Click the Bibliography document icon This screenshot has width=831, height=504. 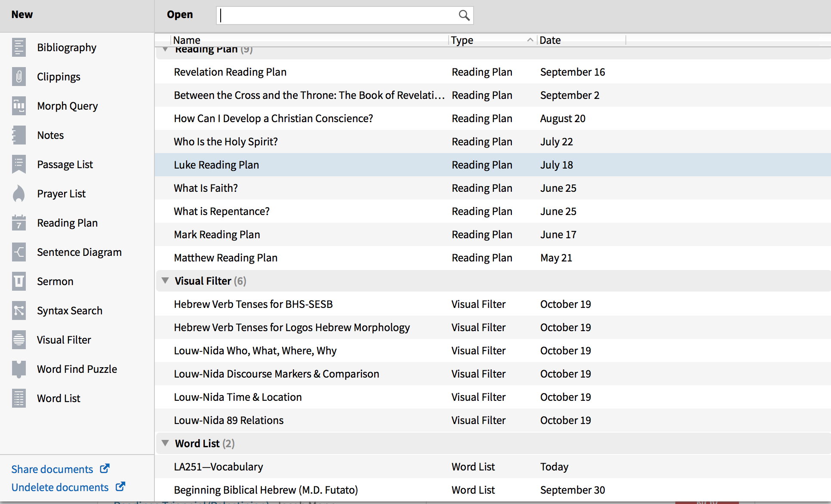19,47
